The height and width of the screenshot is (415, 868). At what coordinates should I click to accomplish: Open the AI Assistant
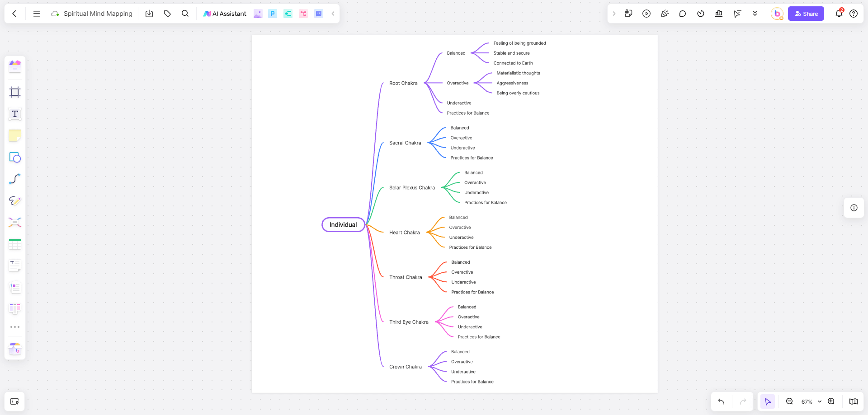[225, 14]
